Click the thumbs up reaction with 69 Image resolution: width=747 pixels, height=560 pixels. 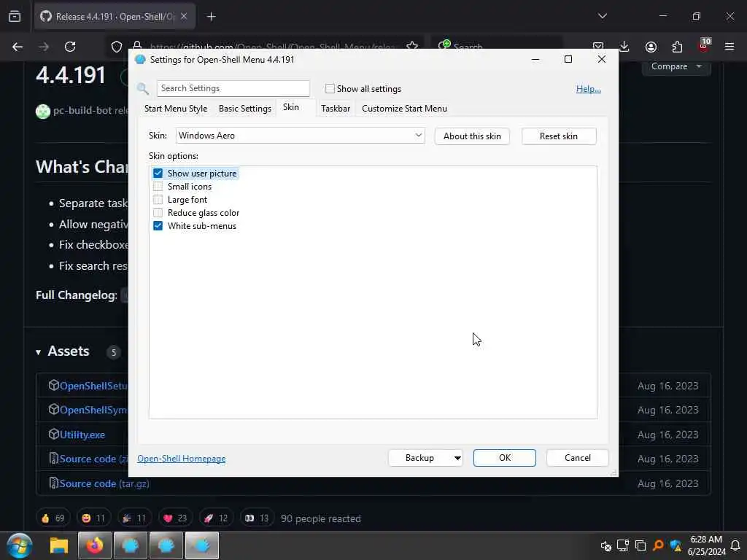tap(53, 518)
